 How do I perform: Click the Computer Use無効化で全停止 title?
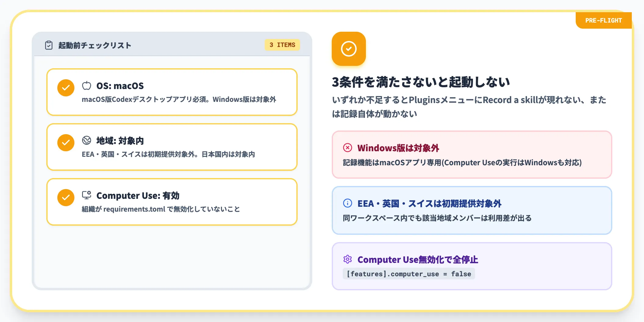pyautogui.click(x=418, y=259)
